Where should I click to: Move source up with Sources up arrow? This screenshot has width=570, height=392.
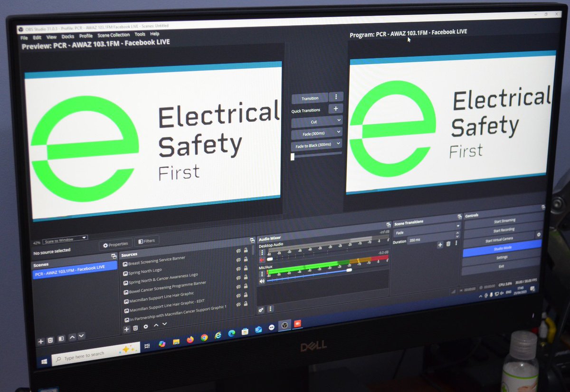click(x=156, y=325)
